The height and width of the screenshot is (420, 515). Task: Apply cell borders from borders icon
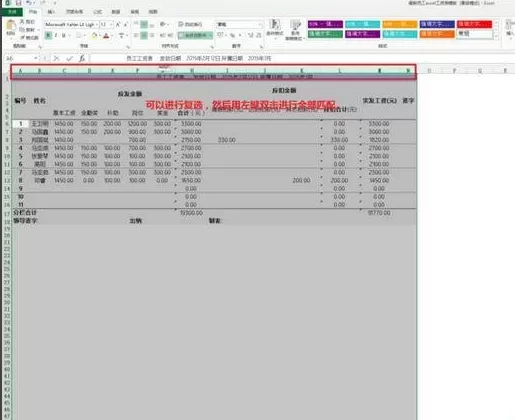pyautogui.click(x=79, y=35)
